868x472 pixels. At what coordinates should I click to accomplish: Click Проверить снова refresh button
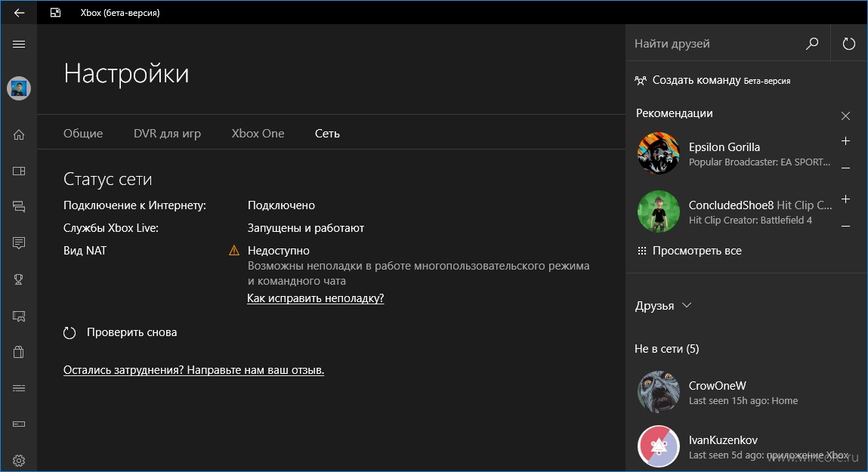(x=120, y=332)
